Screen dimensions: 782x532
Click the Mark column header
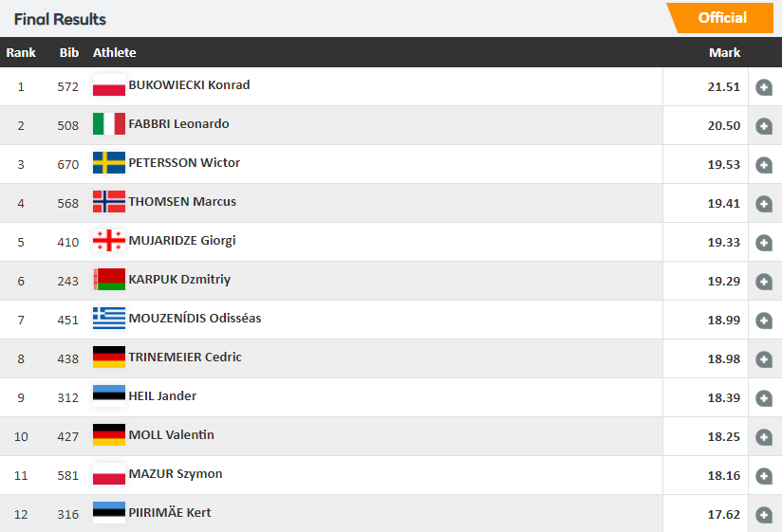(724, 52)
